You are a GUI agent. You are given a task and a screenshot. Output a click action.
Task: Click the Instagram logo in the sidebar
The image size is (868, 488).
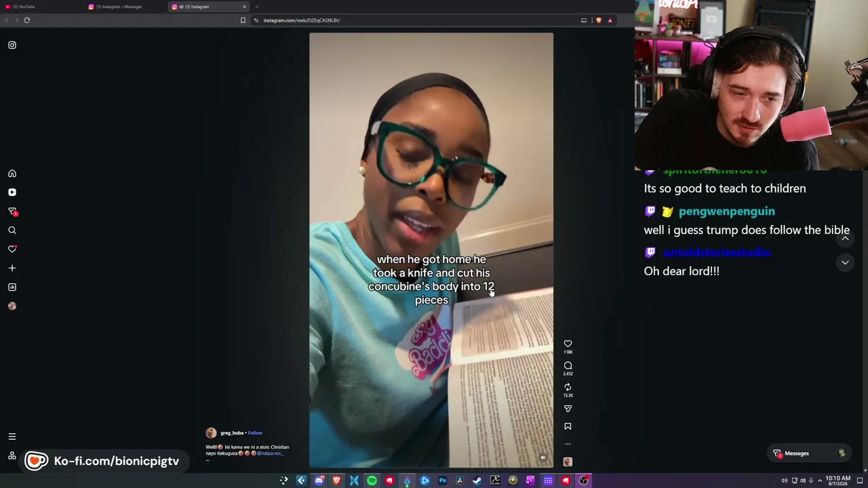pos(12,45)
